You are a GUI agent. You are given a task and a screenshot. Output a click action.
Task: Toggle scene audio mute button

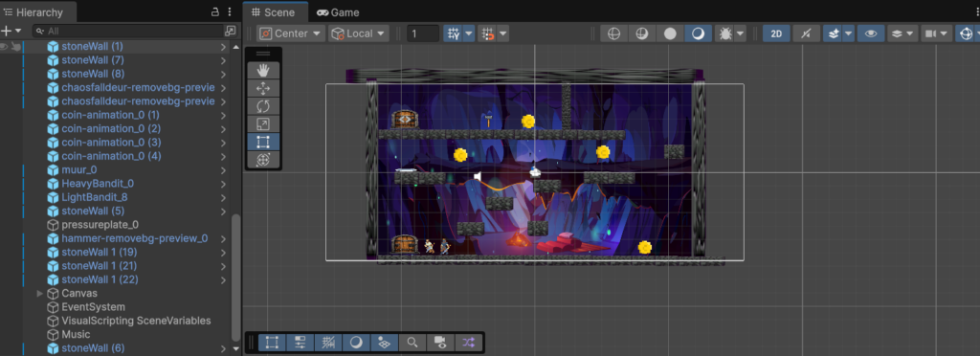[x=806, y=33]
